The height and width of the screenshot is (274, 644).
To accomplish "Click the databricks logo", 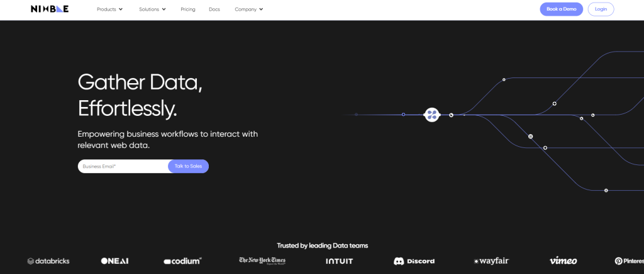I will [48, 261].
